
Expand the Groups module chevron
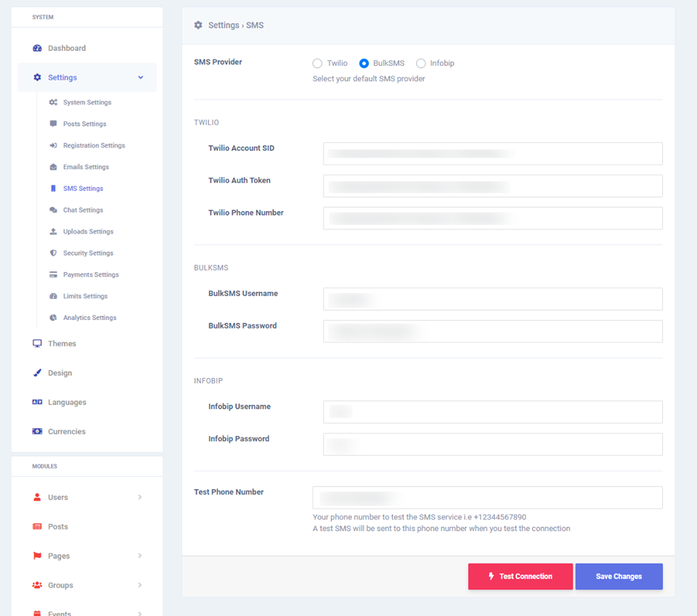tap(140, 585)
